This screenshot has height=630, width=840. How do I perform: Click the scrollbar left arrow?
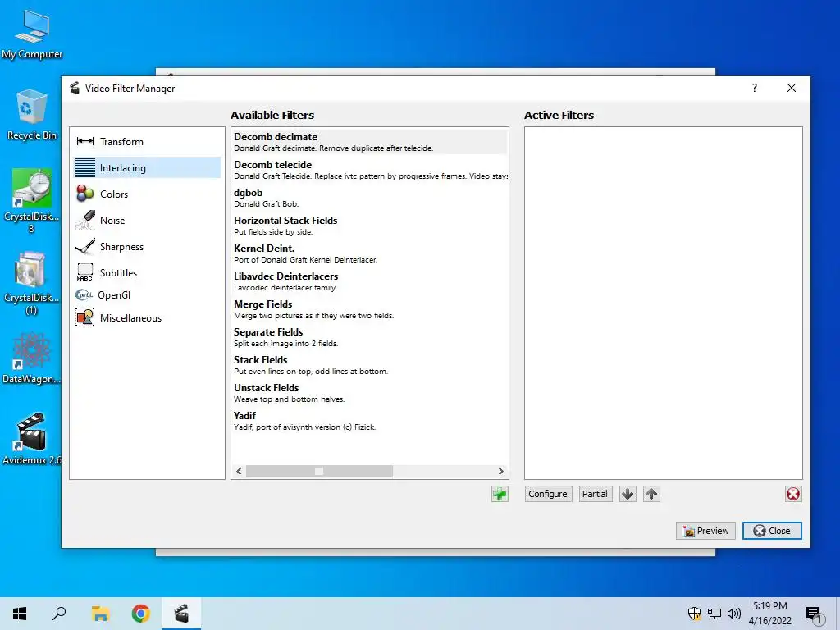click(239, 471)
